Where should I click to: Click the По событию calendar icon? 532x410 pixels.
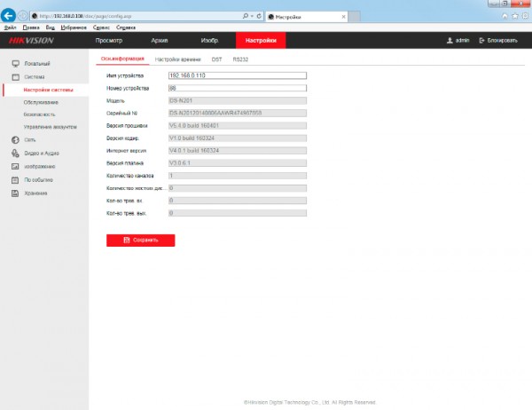pos(15,180)
